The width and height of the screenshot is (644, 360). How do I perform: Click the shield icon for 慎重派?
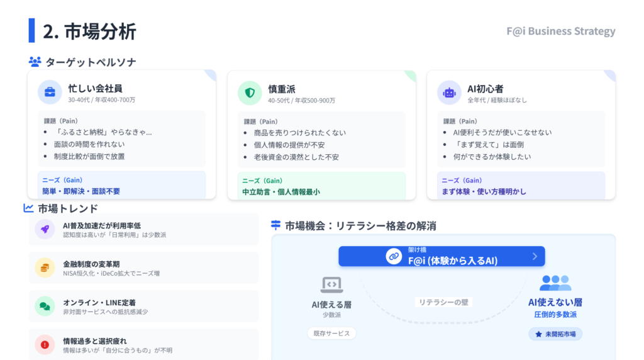click(250, 93)
